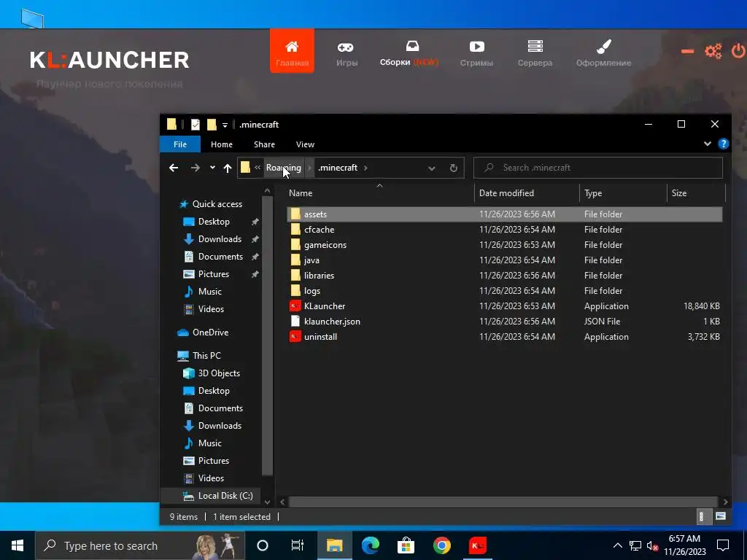Show hidden system tray icons
Viewport: 747px width, 560px height.
pyautogui.click(x=617, y=545)
